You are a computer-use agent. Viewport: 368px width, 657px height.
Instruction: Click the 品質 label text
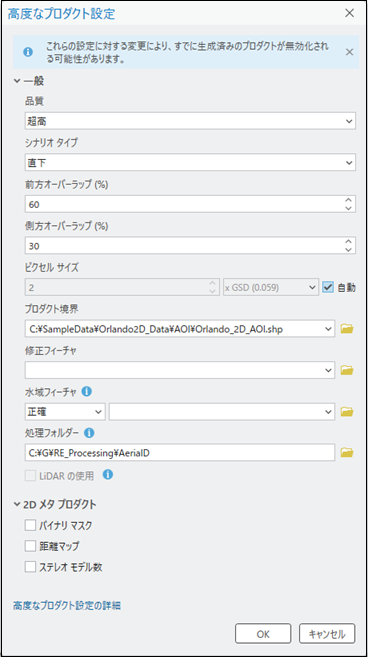[x=34, y=101]
